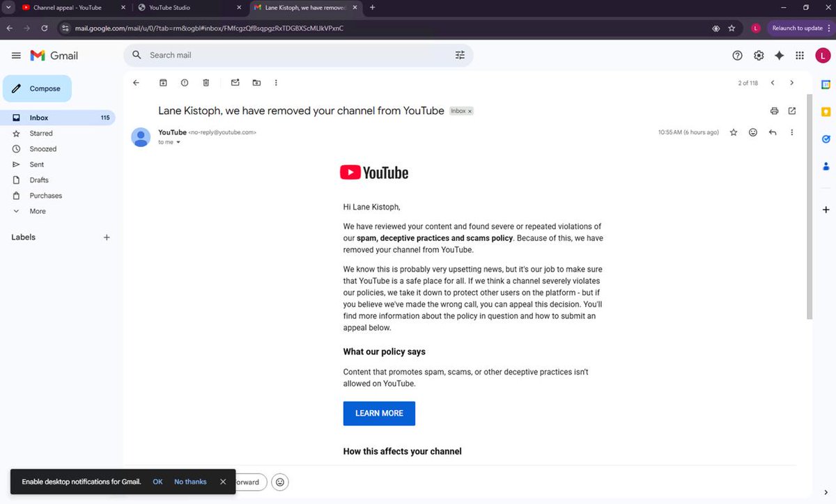The image size is (836, 504).
Task: Click the LEARN MORE button
Action: coord(379,414)
